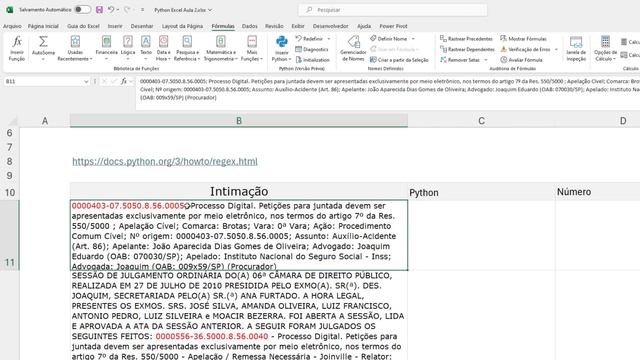640x360 pixels.
Task: Open the Verificação de Erros dropdown arrow
Action: pos(556,49)
